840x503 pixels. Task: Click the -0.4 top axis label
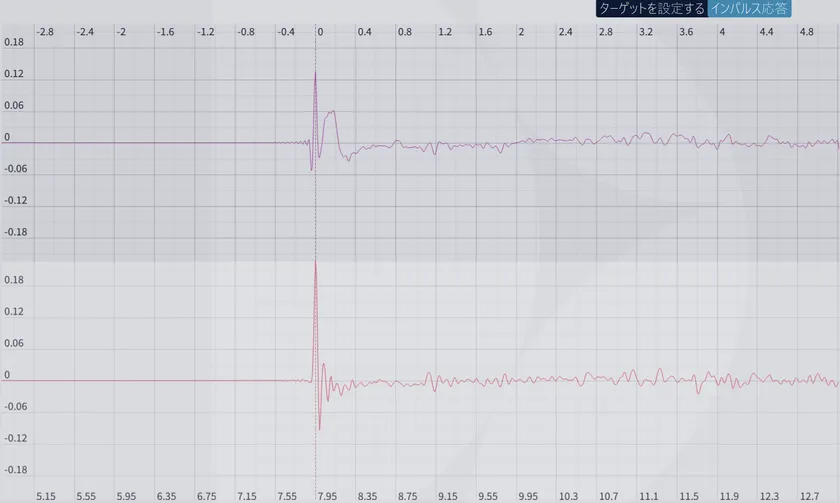point(286,32)
